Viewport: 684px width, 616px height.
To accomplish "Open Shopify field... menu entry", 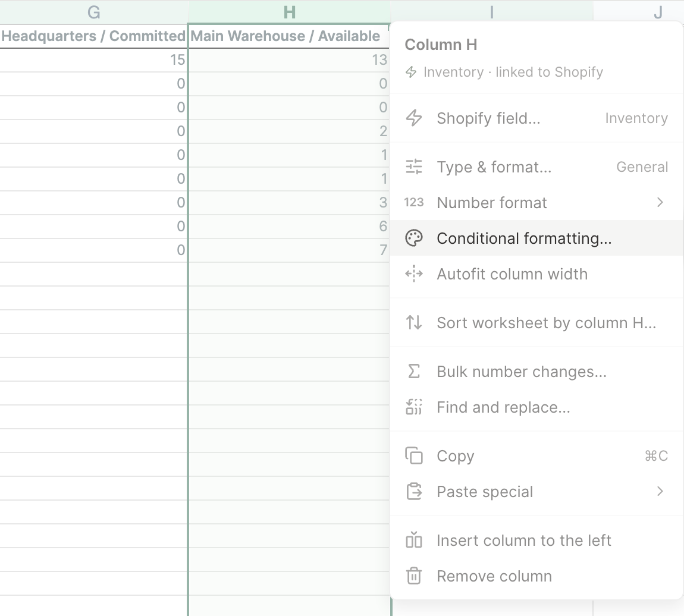I will pyautogui.click(x=536, y=118).
